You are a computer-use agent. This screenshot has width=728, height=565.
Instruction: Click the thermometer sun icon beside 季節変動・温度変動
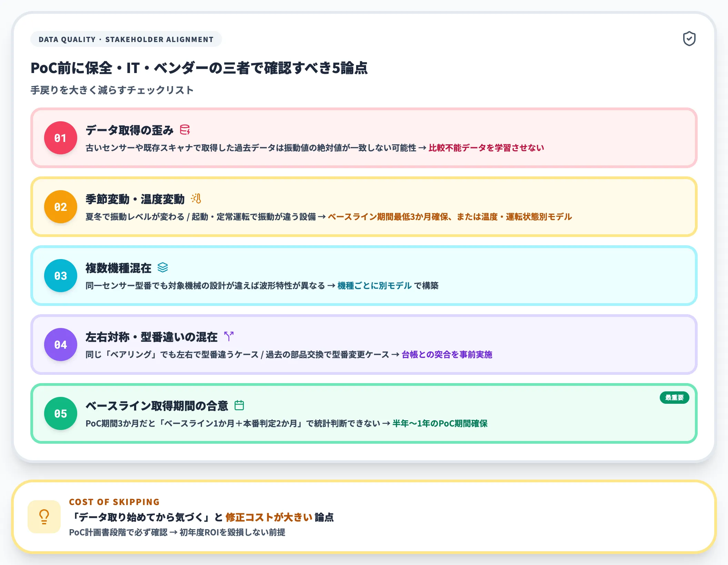(196, 198)
